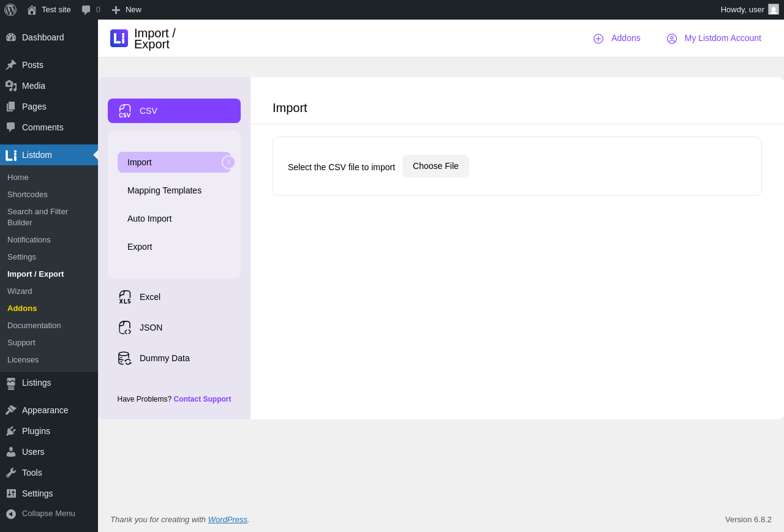Screen dimensions: 784x532
Task: Open Addons submenu item in sidebar
Action: (x=49, y=309)
